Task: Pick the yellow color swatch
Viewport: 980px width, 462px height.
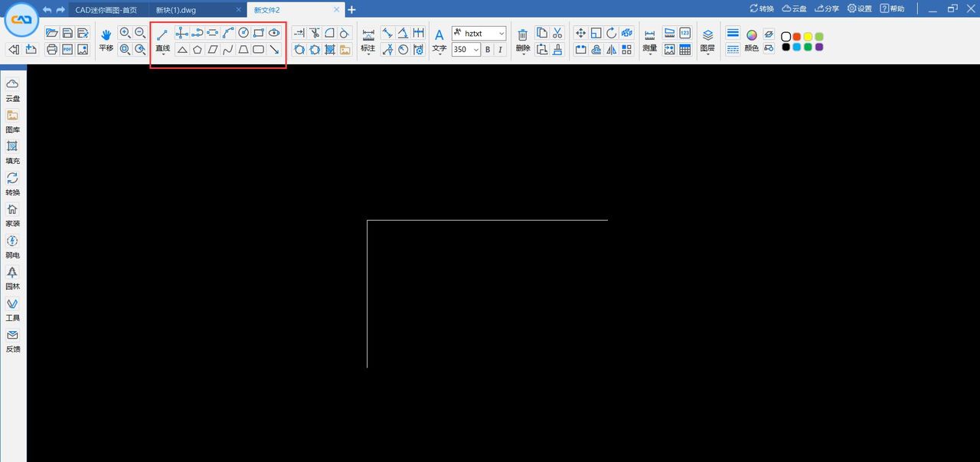Action: point(808,37)
